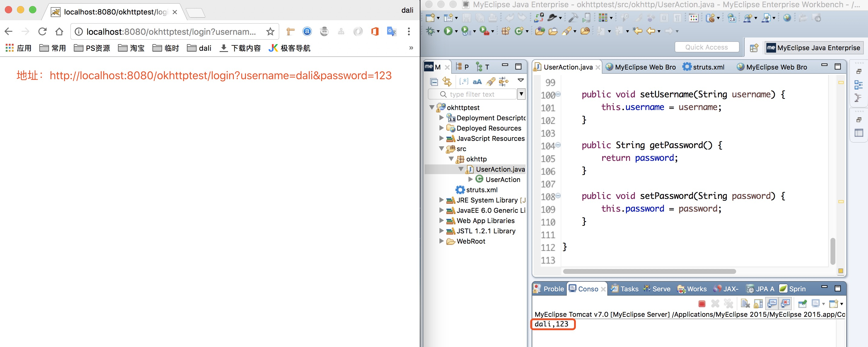
Task: Click the Clear Console icon
Action: 745,304
